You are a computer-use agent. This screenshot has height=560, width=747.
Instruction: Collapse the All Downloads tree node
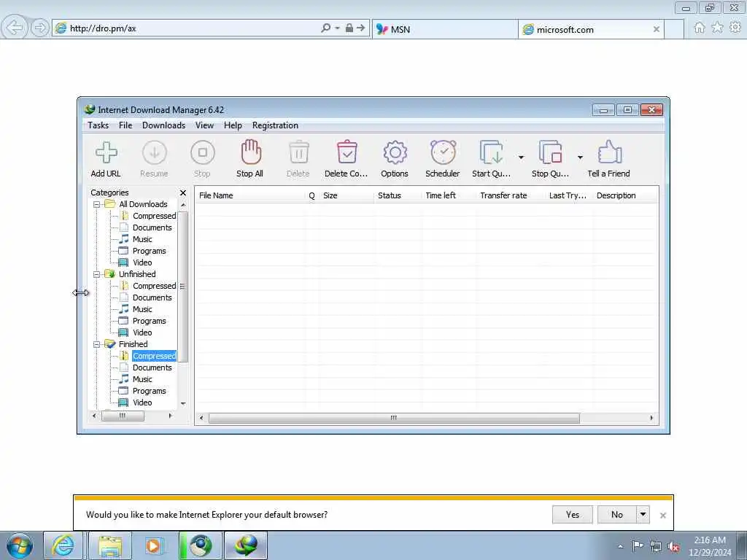[97, 204]
